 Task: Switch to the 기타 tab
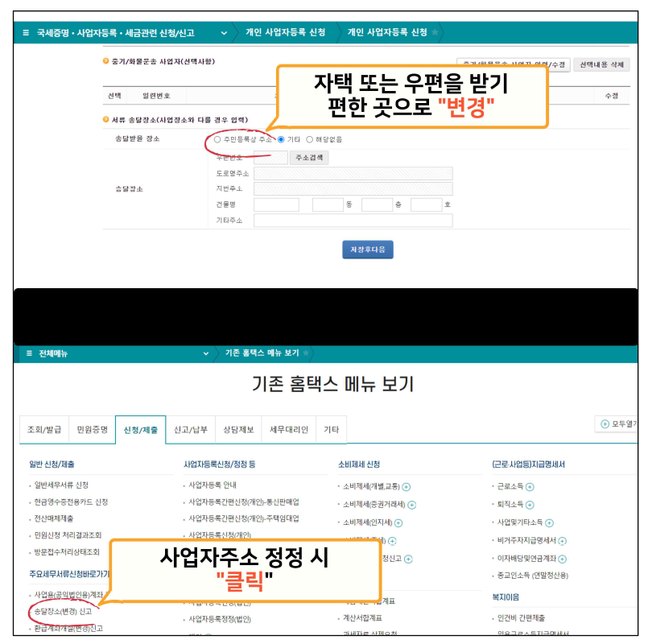pyautogui.click(x=331, y=430)
